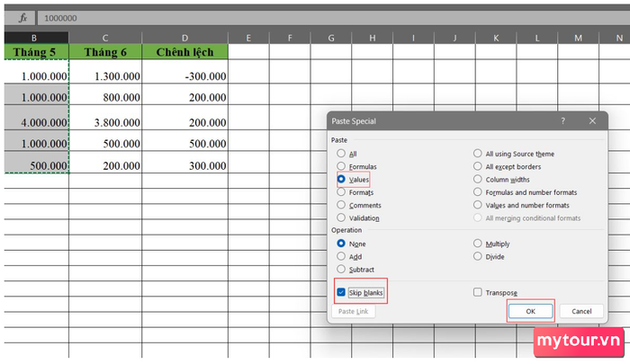The height and width of the screenshot is (364, 630).
Task: Open Paste Special help question mark
Action: [x=562, y=120]
